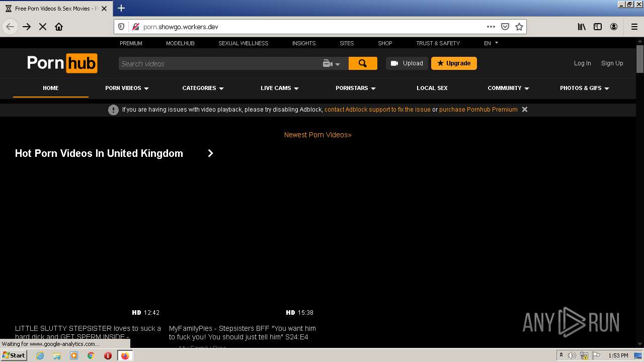Screen dimensions: 644x362
Task: Click the red circular taskbar icon
Action: click(108, 355)
